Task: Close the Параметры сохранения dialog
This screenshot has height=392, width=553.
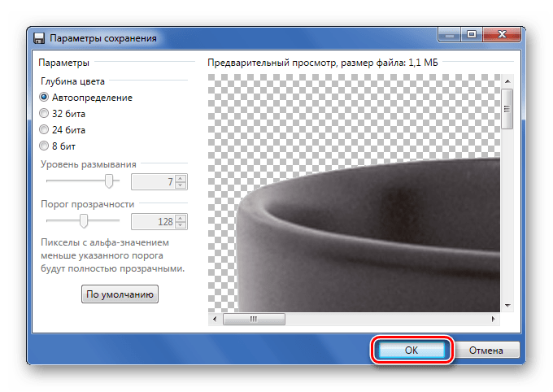Action: pyautogui.click(x=503, y=34)
